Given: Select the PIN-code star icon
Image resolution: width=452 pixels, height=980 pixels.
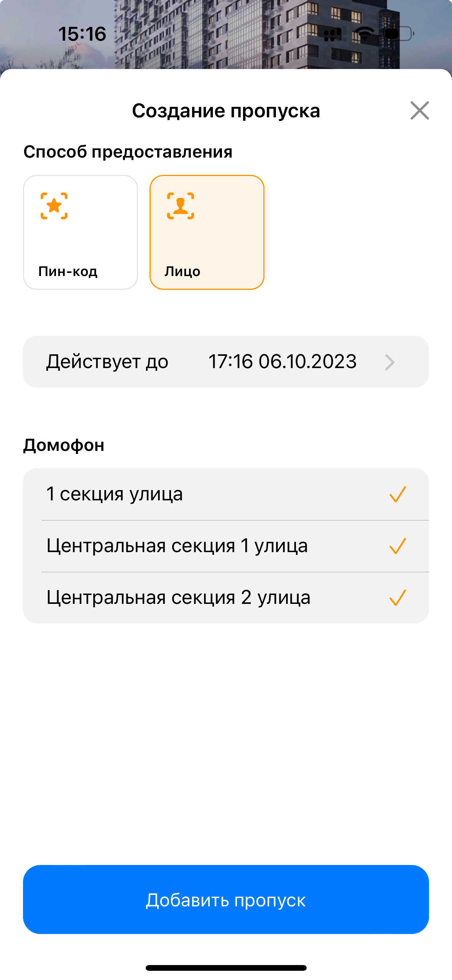Looking at the screenshot, I should [x=54, y=206].
